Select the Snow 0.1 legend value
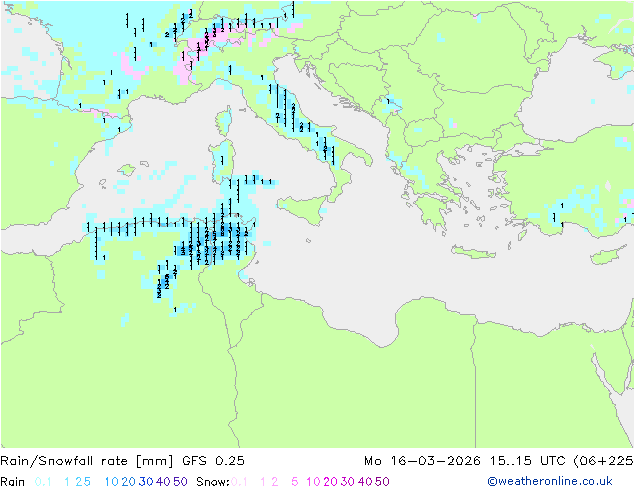Screen dimensions: 634x490 pyautogui.click(x=239, y=482)
